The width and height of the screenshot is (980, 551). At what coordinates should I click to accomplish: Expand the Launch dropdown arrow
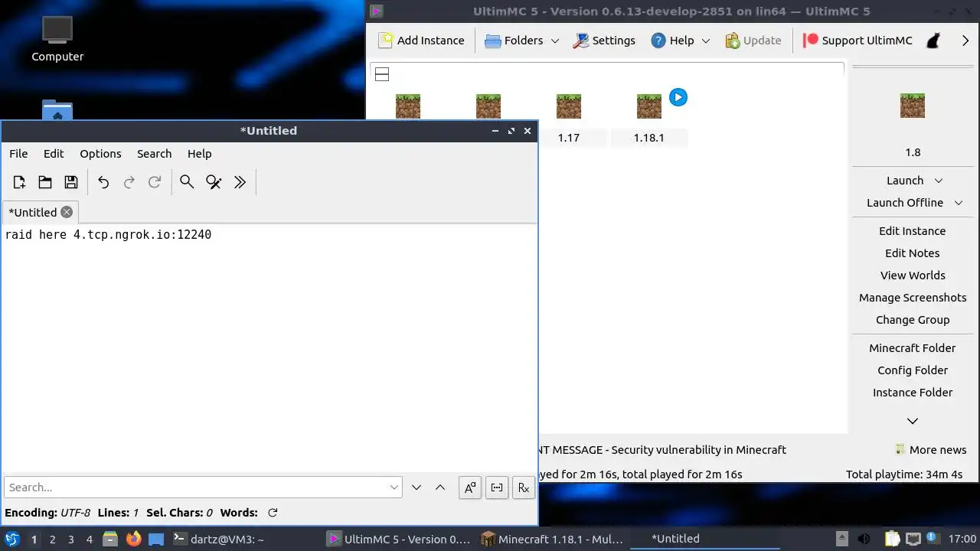939,181
